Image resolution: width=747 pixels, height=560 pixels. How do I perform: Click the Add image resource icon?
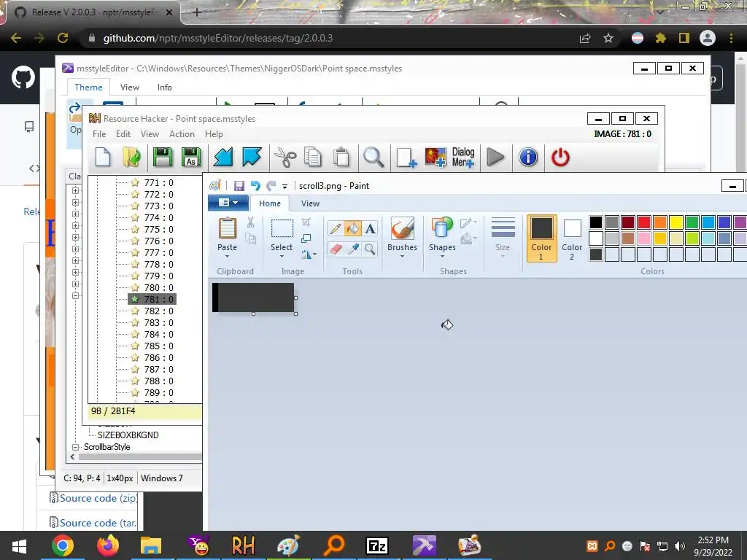click(436, 157)
